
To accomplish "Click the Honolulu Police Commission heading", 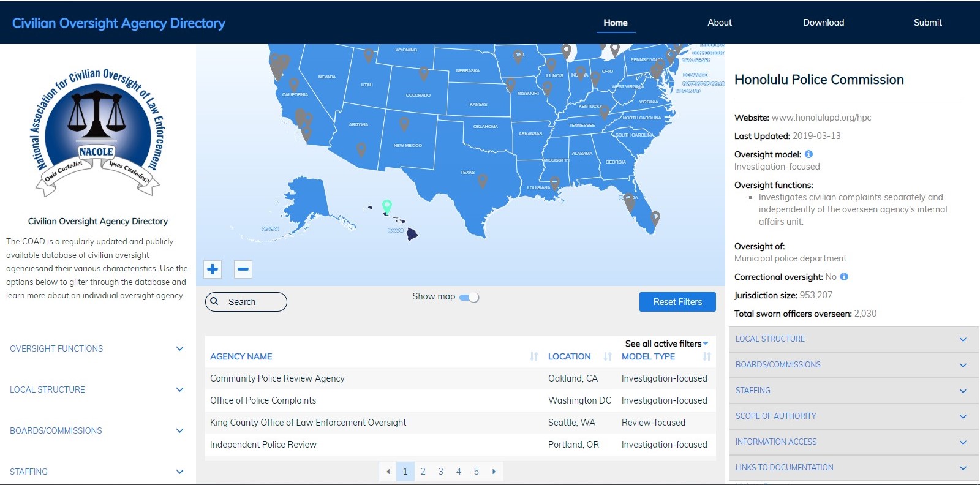I will click(x=819, y=80).
